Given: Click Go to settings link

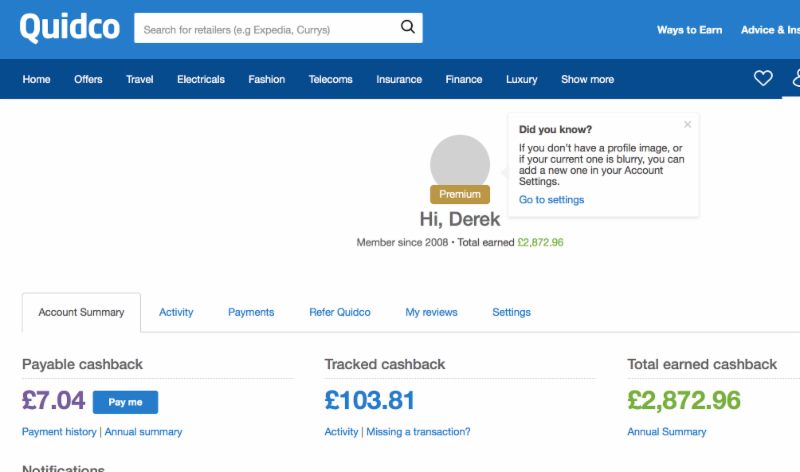Looking at the screenshot, I should (551, 200).
